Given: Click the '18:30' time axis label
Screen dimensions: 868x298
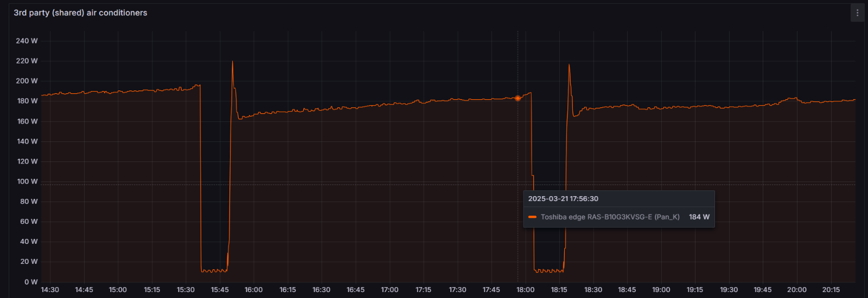Looking at the screenshot, I should 593,290.
